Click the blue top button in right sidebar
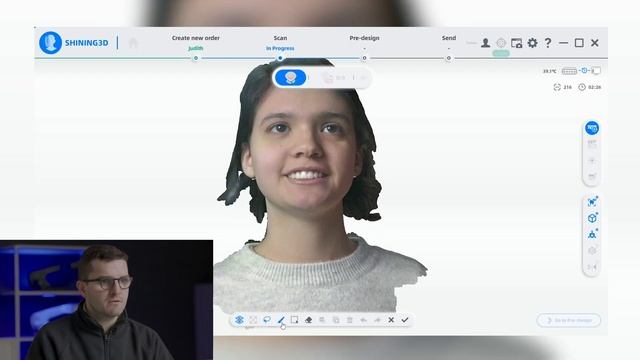Screen dimensions: 640x360 tap(592, 128)
